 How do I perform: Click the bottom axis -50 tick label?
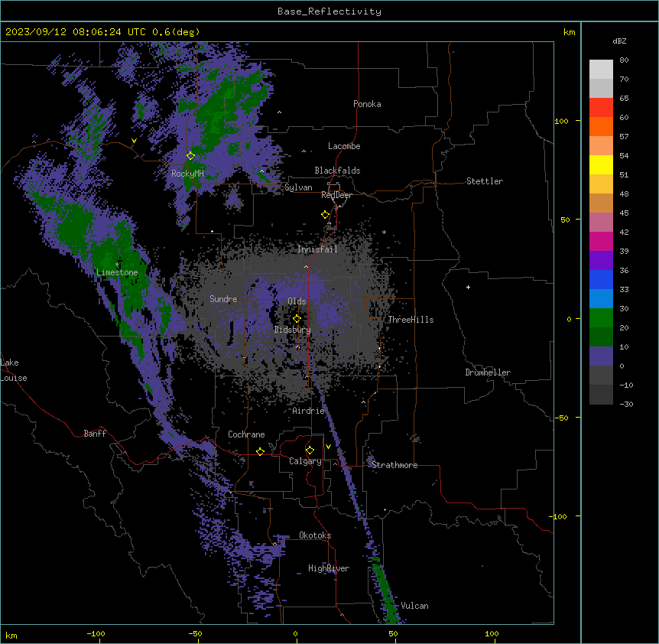(195, 633)
